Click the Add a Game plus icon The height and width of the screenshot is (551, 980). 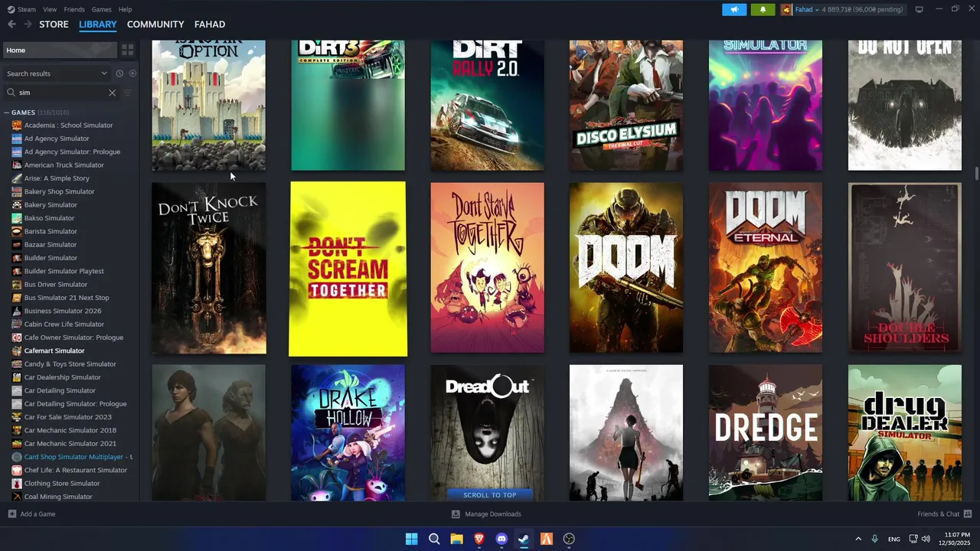[x=11, y=514]
